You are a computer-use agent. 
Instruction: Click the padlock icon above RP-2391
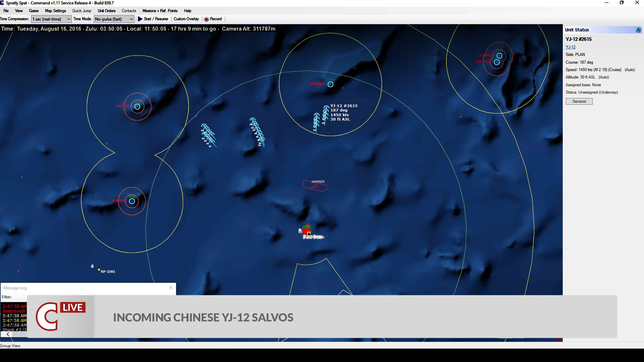92,266
